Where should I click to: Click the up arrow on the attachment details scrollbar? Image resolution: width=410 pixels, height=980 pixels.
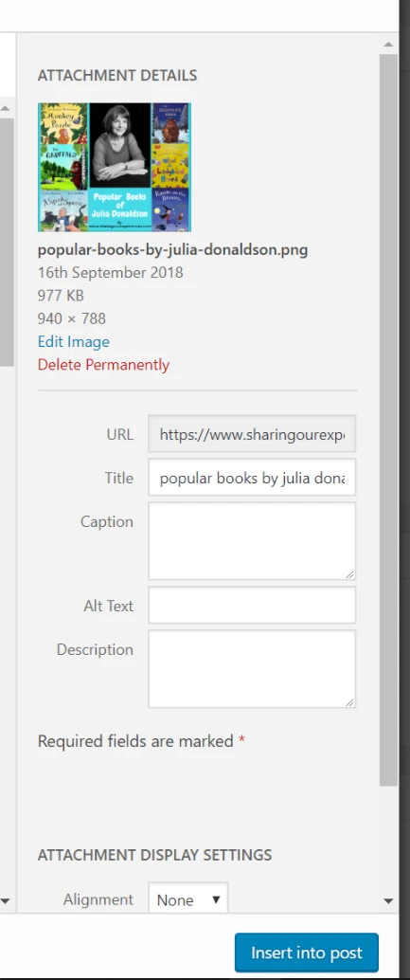(388, 45)
